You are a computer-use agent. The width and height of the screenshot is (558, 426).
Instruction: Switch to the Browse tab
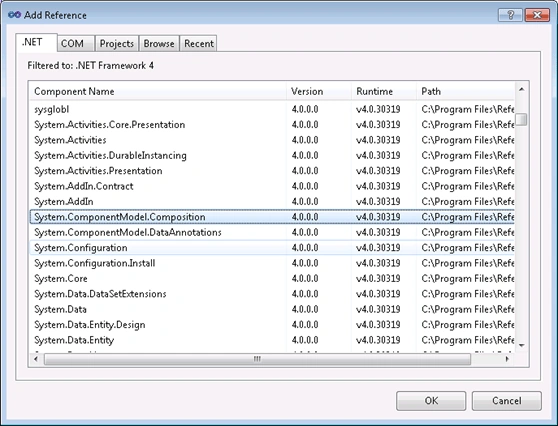(159, 43)
